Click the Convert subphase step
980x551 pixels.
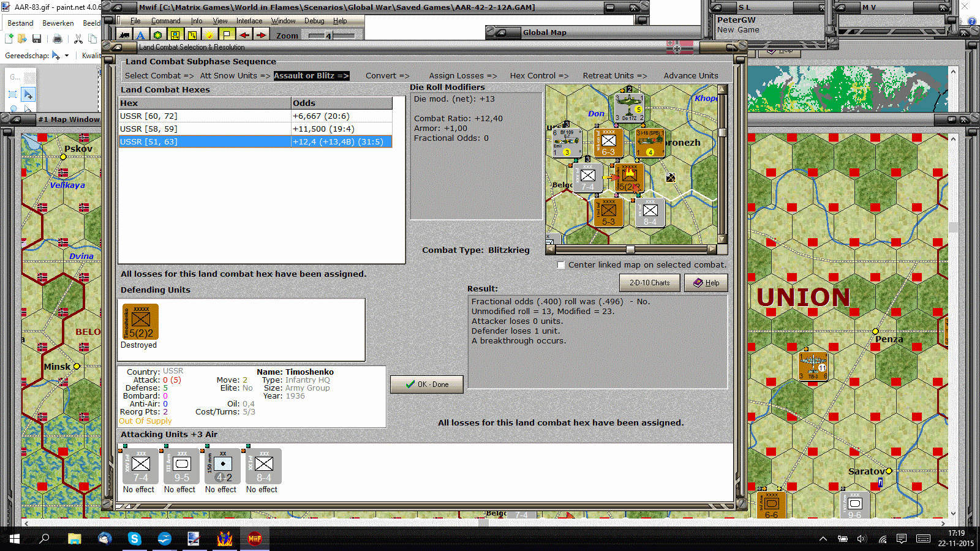pyautogui.click(x=388, y=76)
